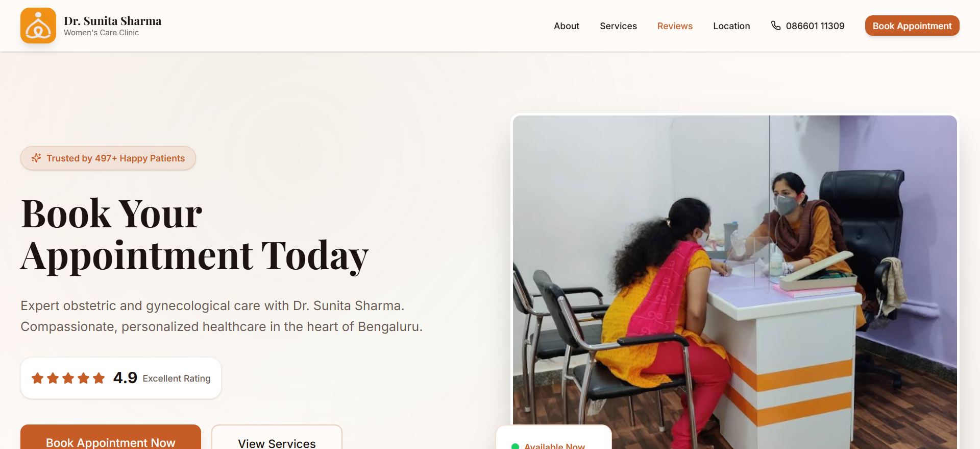Click the Dr. Sunita Sharma clinic name
The height and width of the screenshot is (449, 980).
click(x=113, y=21)
